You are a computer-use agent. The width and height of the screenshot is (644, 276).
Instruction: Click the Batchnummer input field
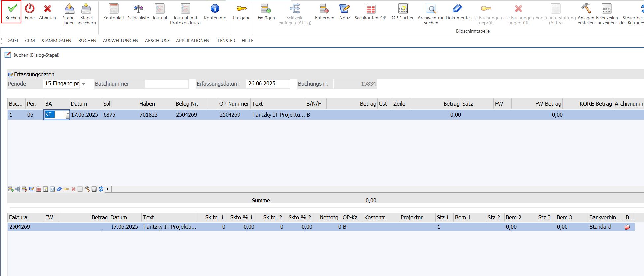pyautogui.click(x=167, y=84)
